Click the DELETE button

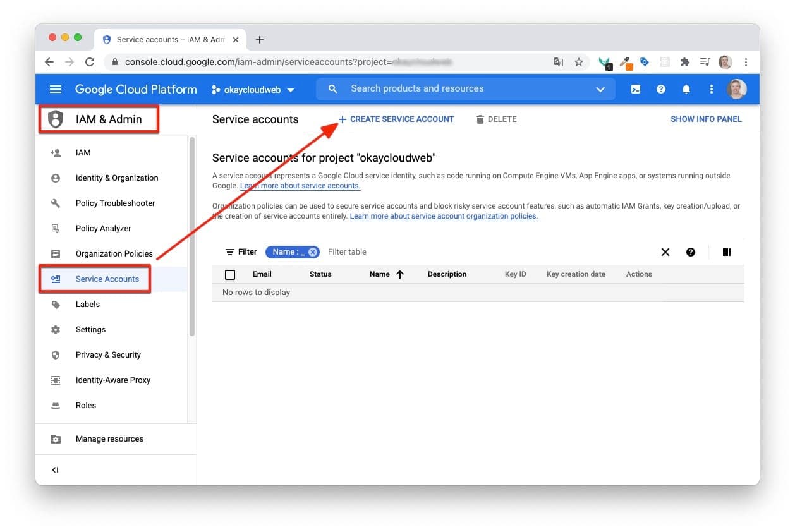coord(496,119)
